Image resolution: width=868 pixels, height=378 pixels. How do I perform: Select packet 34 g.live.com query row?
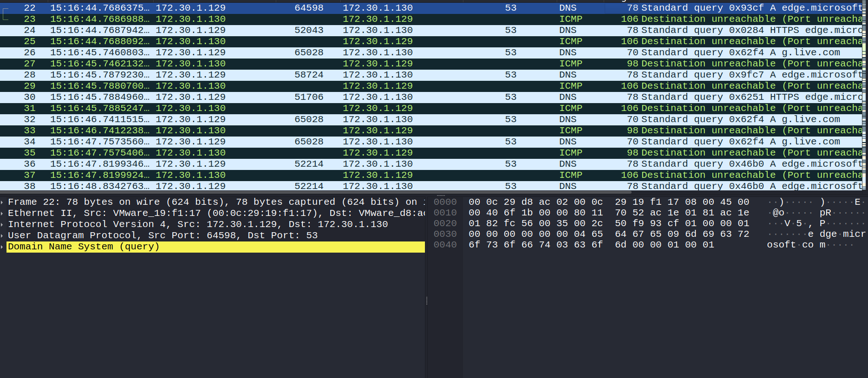pyautogui.click(x=431, y=142)
